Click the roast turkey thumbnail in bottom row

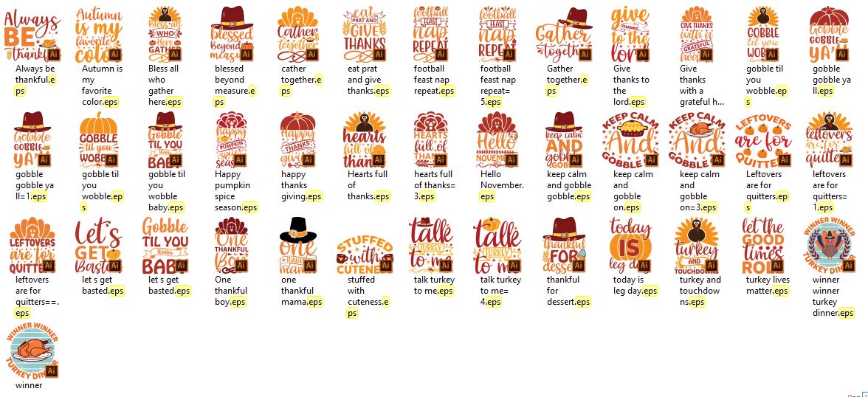click(32, 351)
